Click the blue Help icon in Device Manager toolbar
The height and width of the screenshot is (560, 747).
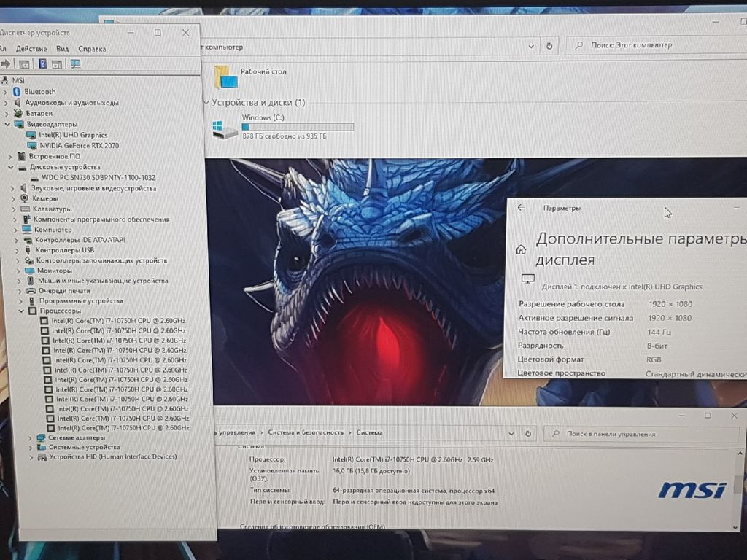click(x=42, y=64)
